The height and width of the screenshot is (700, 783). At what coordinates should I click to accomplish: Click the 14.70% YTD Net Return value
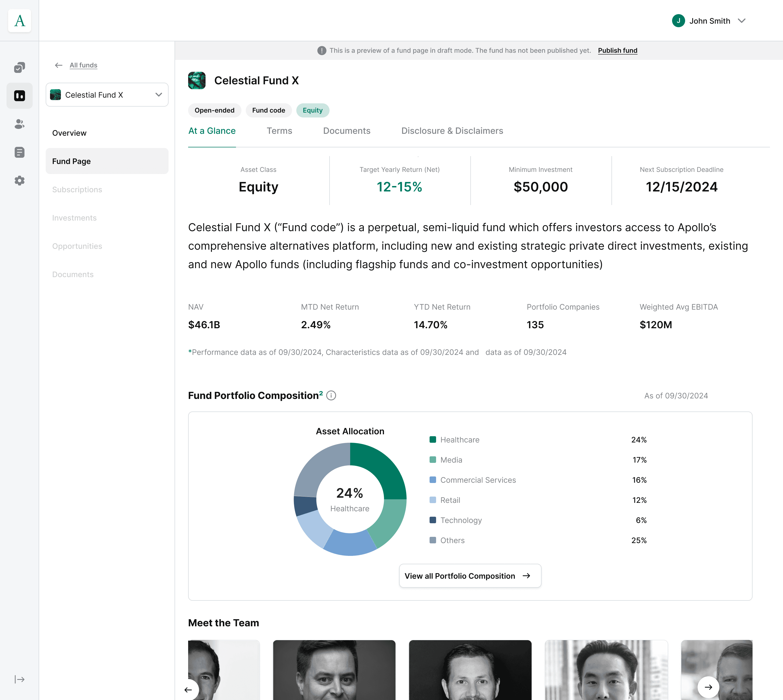[430, 325]
